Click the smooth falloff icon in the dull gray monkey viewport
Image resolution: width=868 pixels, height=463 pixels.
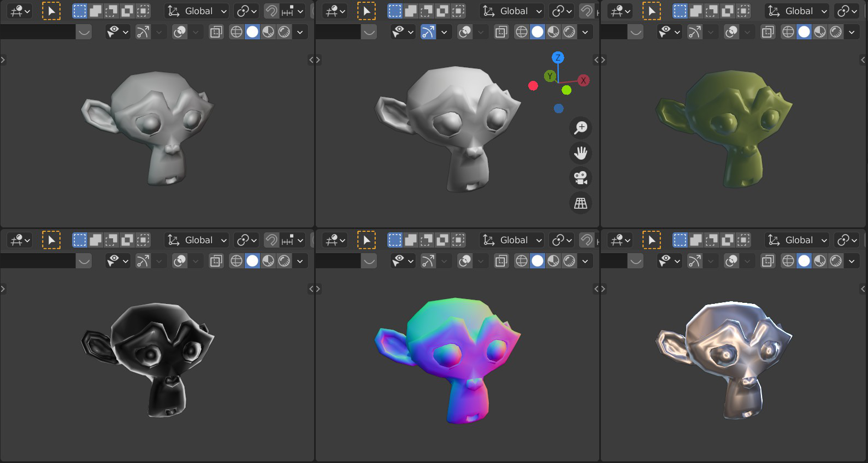click(x=84, y=32)
